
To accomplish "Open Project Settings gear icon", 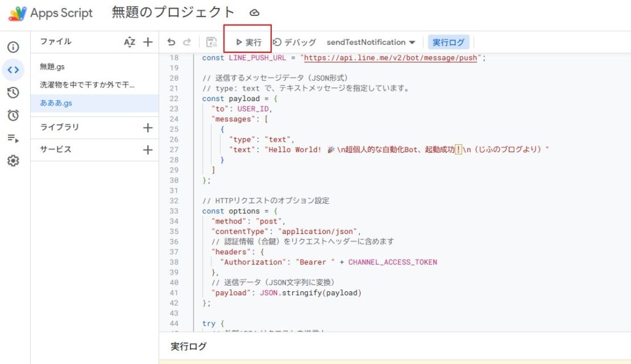I will coord(13,161).
